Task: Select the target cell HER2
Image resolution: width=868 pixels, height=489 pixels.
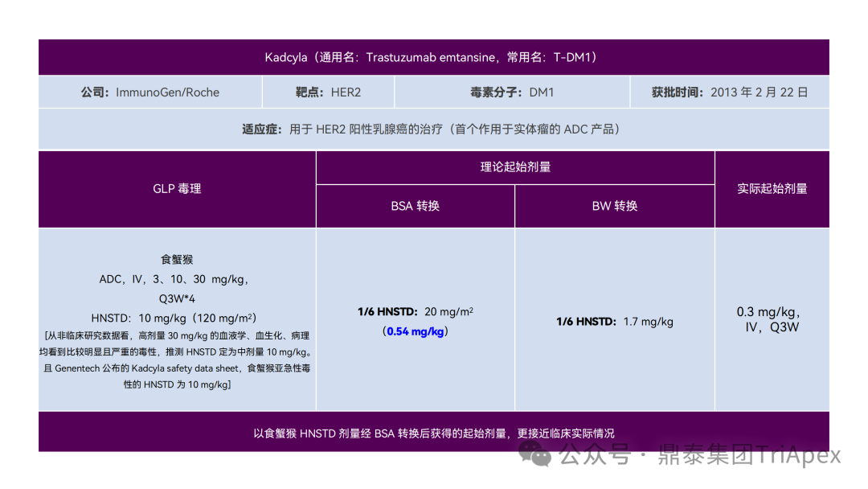Action: click(328, 92)
